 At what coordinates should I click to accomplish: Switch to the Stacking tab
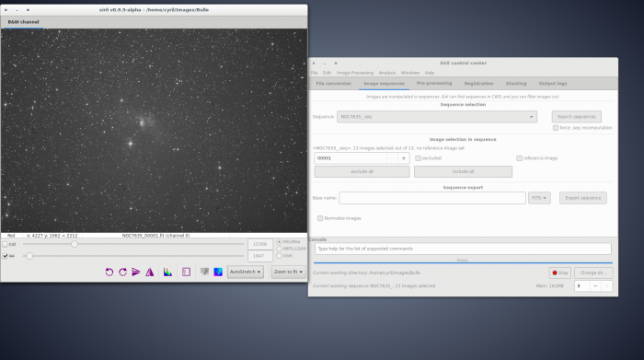click(x=516, y=84)
